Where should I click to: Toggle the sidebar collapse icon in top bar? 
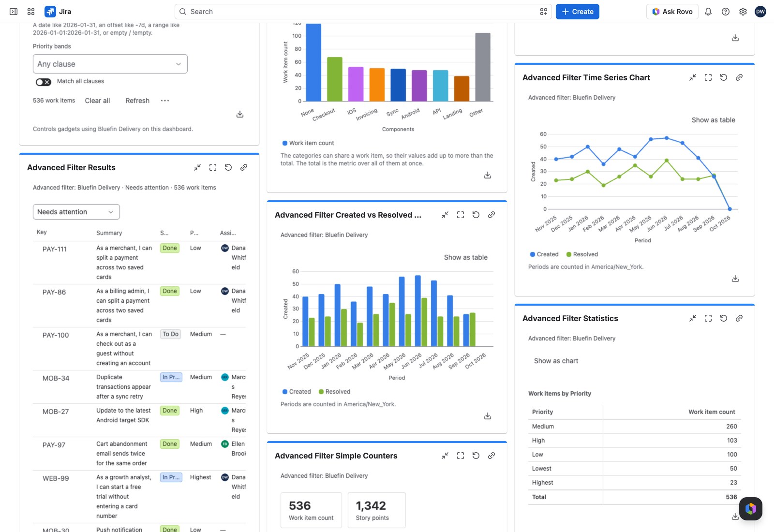click(14, 12)
